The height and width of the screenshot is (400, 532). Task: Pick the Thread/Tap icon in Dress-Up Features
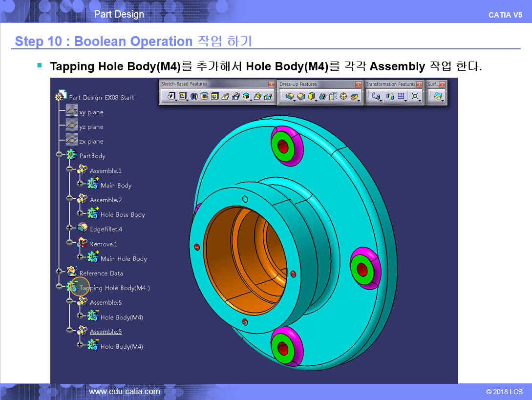[x=343, y=97]
